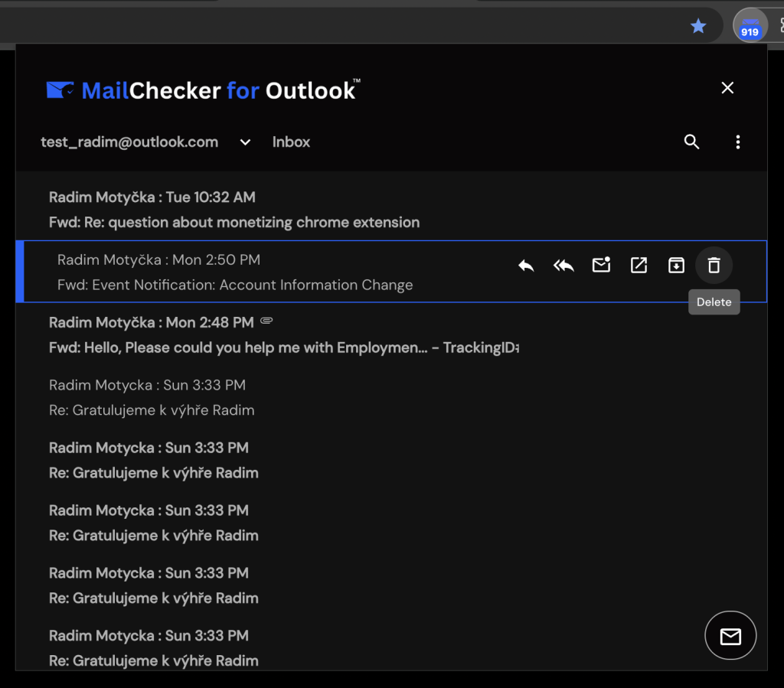Delete the selected email via trash icon
This screenshot has width=784, height=688.
[x=714, y=266]
